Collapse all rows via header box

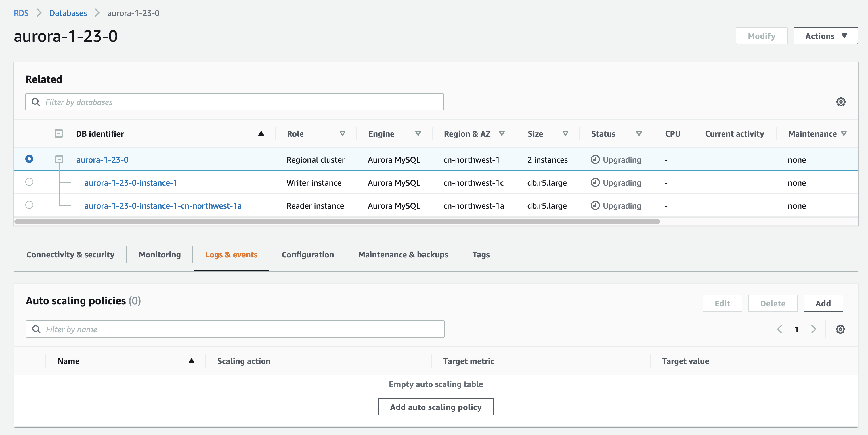click(x=59, y=134)
